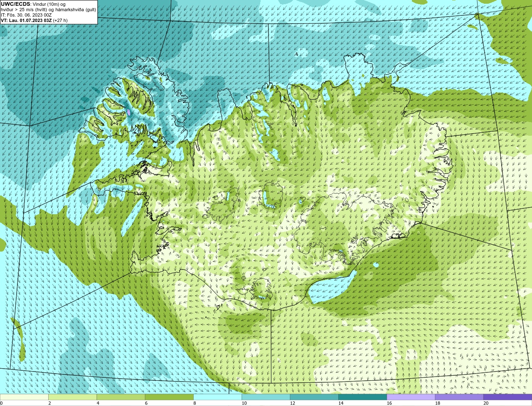Click the "UWC/ECDS: Vindur (10m) og" title line
Image resolution: width=532 pixels, height=406 pixels.
(x=33, y=4)
